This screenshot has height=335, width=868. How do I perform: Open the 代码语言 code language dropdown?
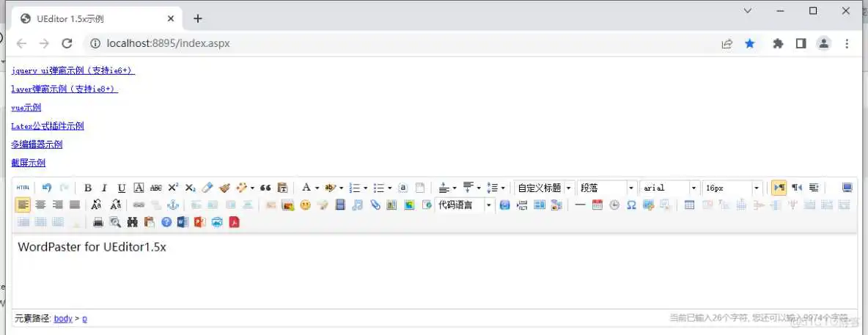click(465, 205)
